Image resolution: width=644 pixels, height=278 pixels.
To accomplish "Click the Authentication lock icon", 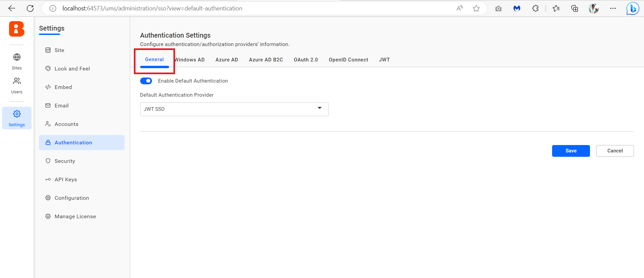I will (x=48, y=142).
